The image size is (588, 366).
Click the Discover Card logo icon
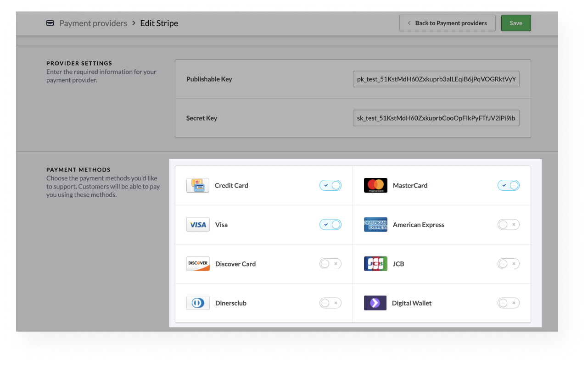(198, 264)
